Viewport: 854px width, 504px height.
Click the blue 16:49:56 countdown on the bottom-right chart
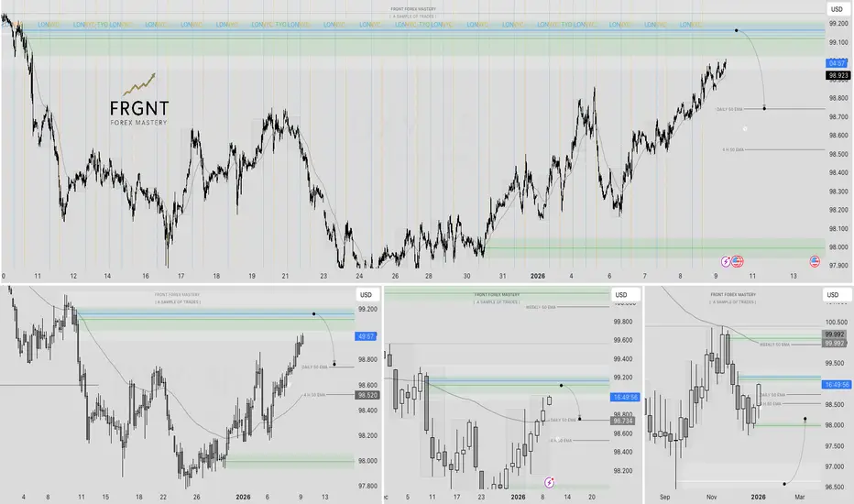(837, 385)
